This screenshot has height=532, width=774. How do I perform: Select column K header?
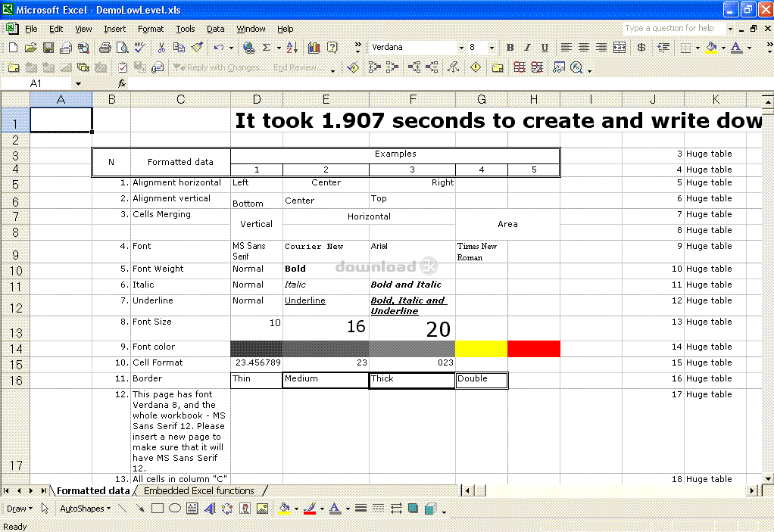pyautogui.click(x=716, y=100)
